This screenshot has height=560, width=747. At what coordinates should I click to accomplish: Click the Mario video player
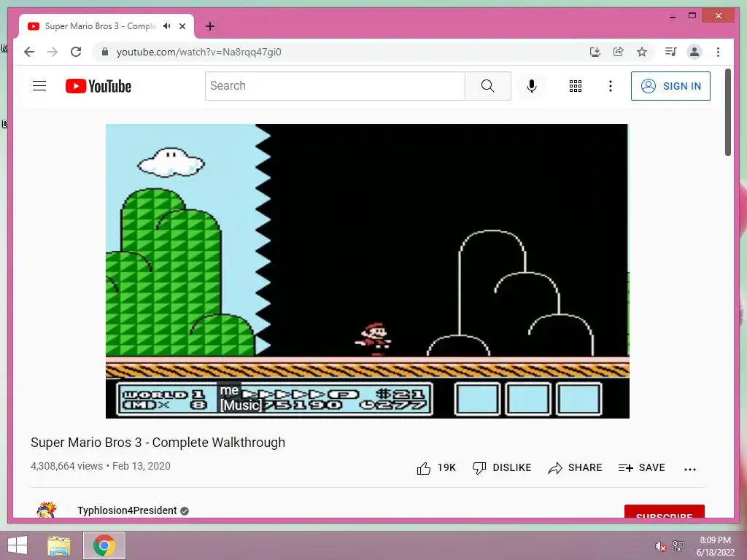(368, 271)
